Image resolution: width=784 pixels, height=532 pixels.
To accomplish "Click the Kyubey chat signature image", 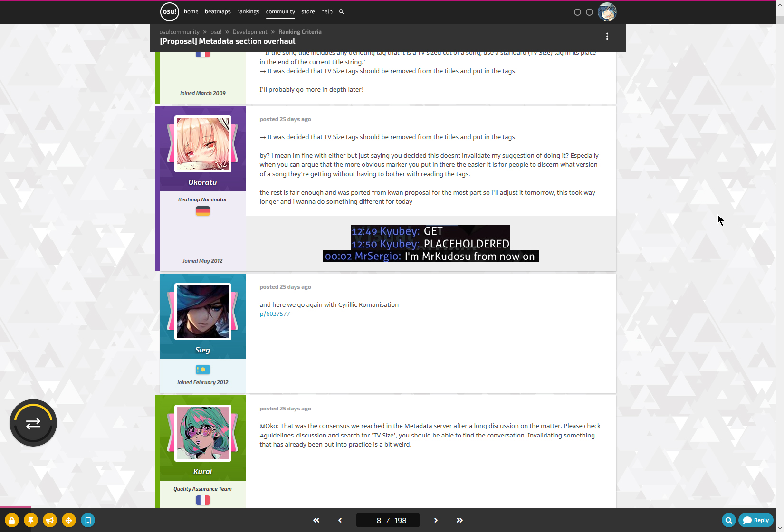I will point(431,243).
